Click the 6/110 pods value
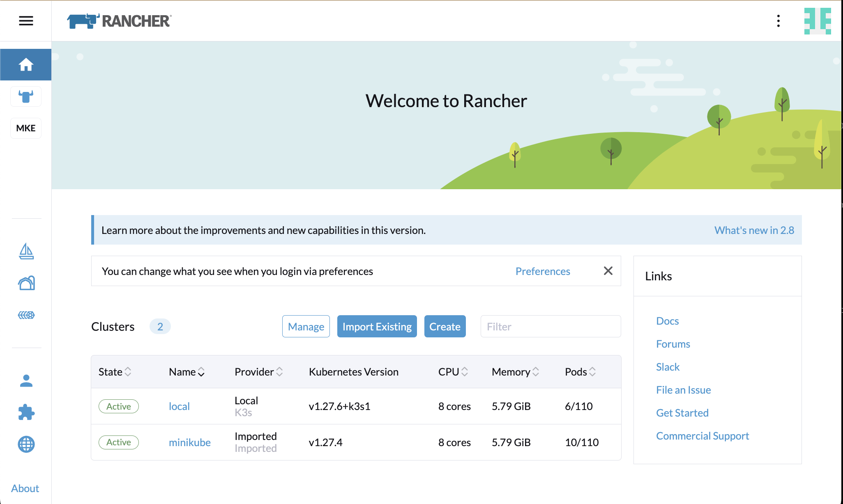 pyautogui.click(x=579, y=406)
